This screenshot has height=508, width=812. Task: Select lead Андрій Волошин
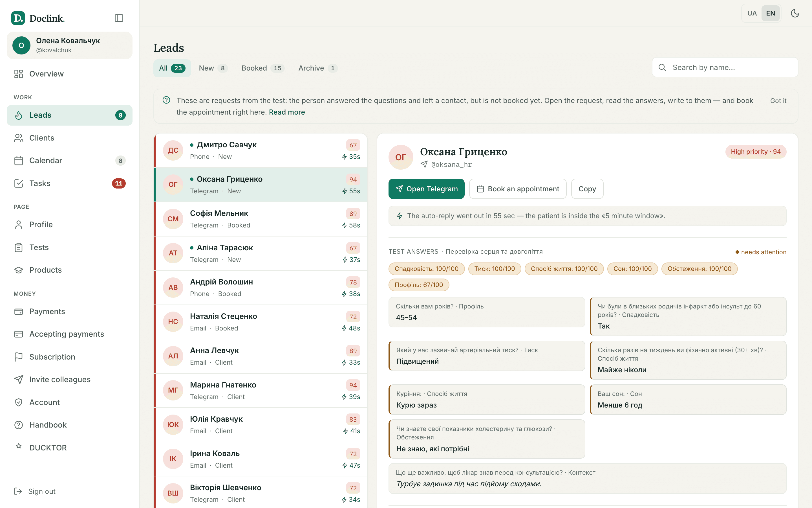261,288
